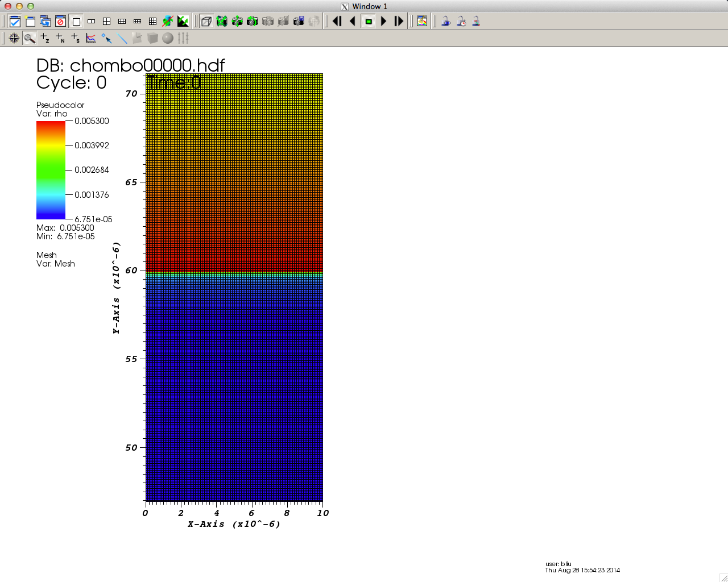Screen dimensions: 728x582
Task: Select Zone pick mode
Action: pos(45,38)
